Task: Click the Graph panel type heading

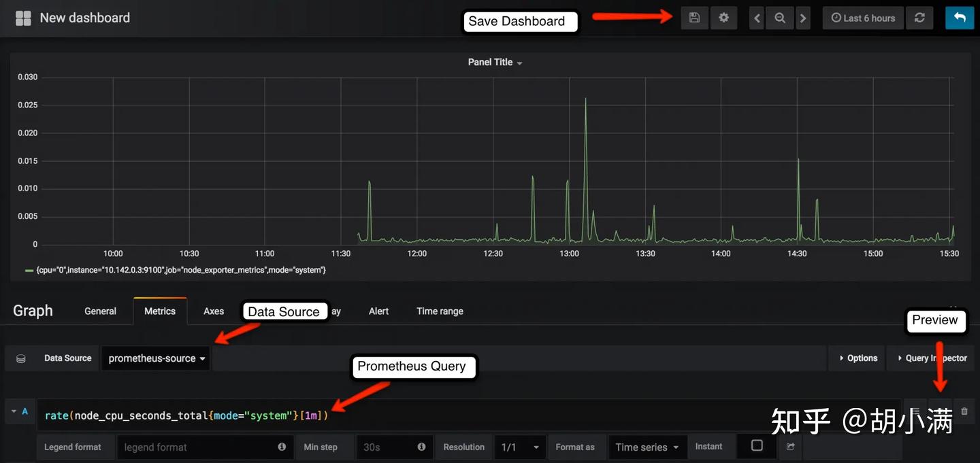Action: click(x=33, y=311)
